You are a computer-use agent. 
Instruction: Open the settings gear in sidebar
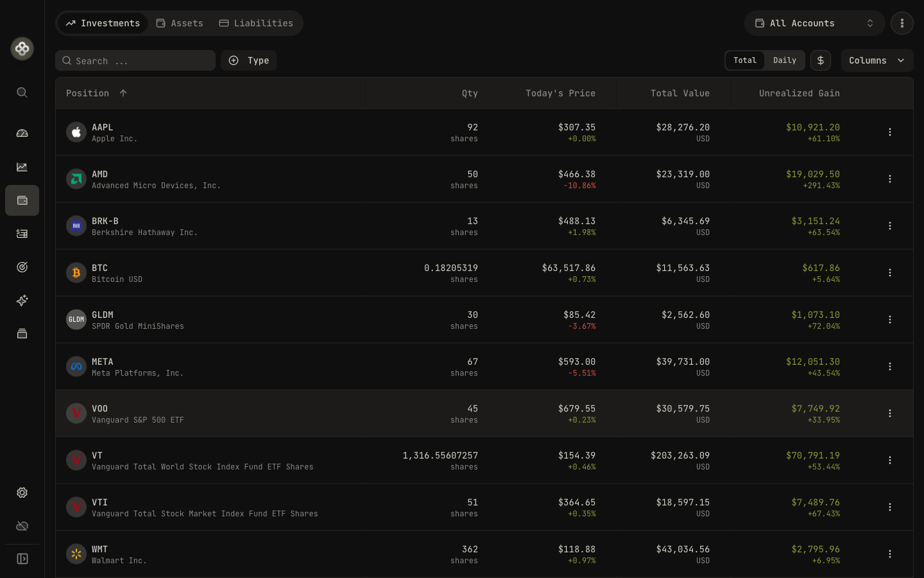[x=22, y=493]
